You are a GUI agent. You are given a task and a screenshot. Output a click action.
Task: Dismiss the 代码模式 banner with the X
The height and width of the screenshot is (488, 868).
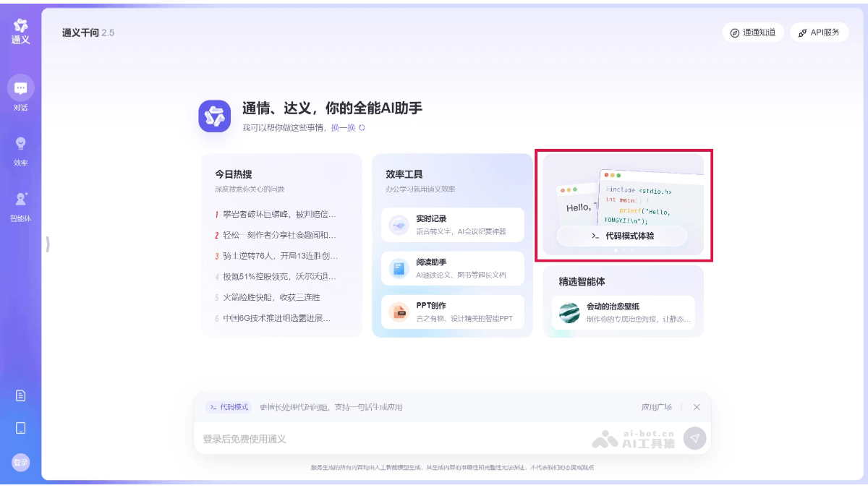[697, 407]
